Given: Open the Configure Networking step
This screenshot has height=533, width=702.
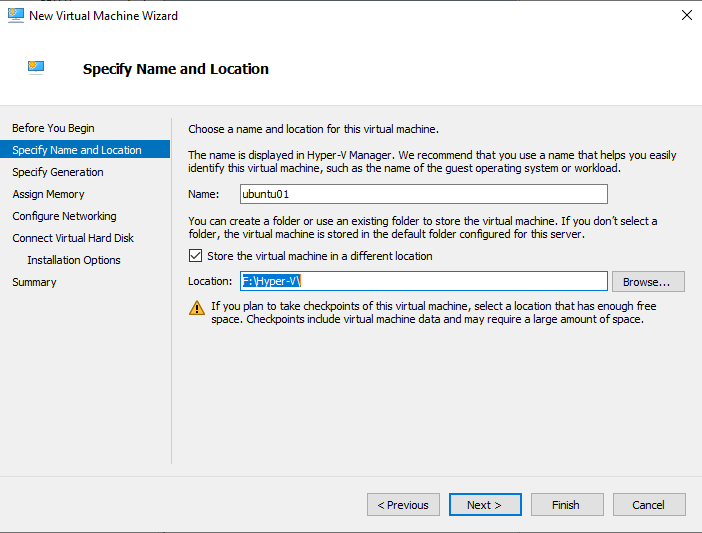Looking at the screenshot, I should [64, 216].
